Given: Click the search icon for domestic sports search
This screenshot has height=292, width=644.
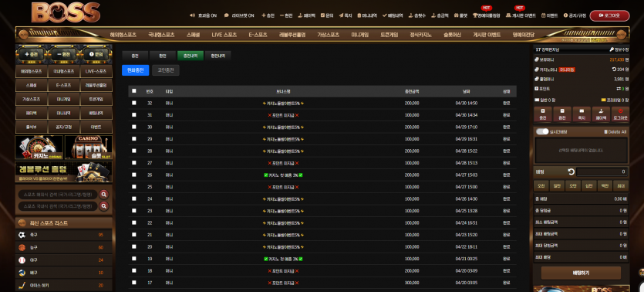Looking at the screenshot, I should 104,206.
